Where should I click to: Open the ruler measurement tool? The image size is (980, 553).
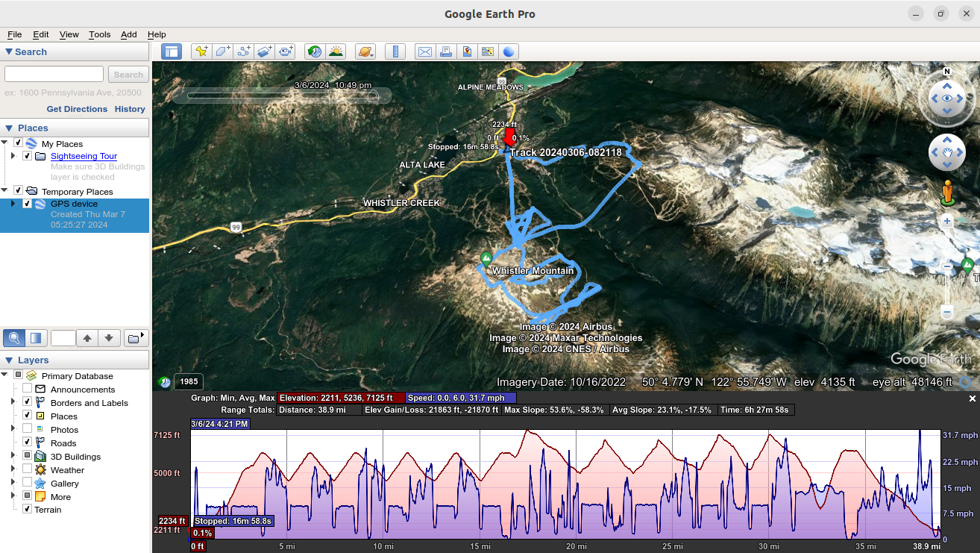point(395,51)
